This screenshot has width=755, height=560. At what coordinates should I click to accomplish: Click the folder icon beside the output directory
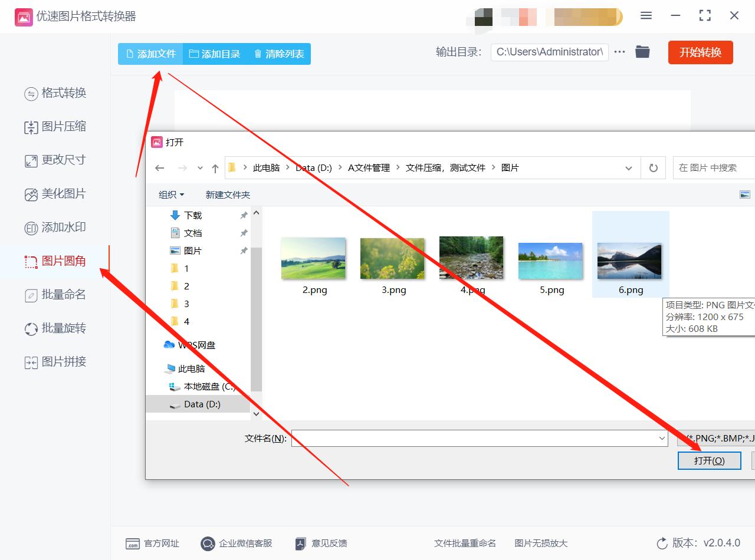(x=642, y=52)
